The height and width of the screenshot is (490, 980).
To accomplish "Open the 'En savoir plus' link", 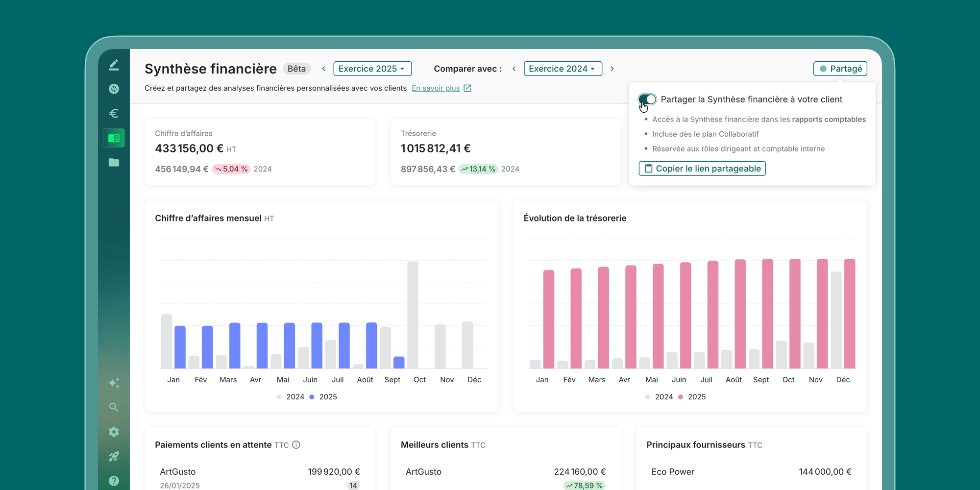I will point(436,88).
